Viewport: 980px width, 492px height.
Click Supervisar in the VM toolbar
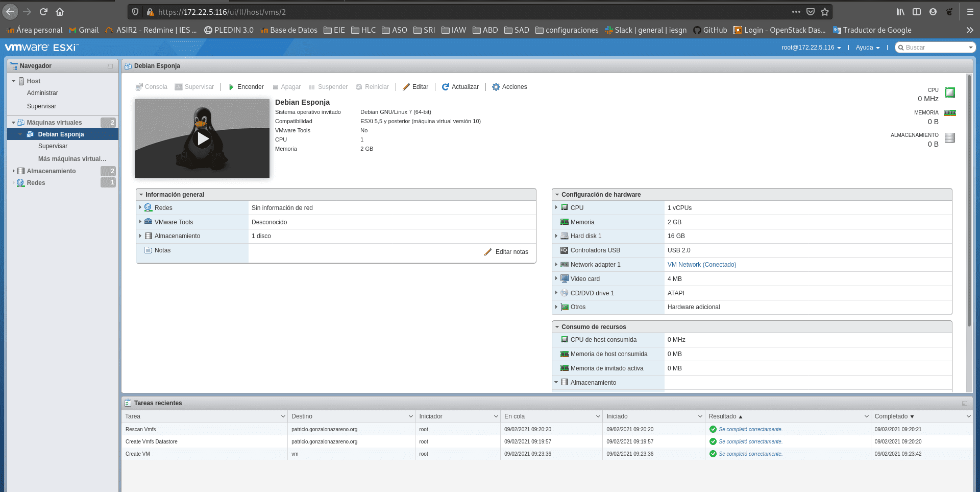coord(194,87)
